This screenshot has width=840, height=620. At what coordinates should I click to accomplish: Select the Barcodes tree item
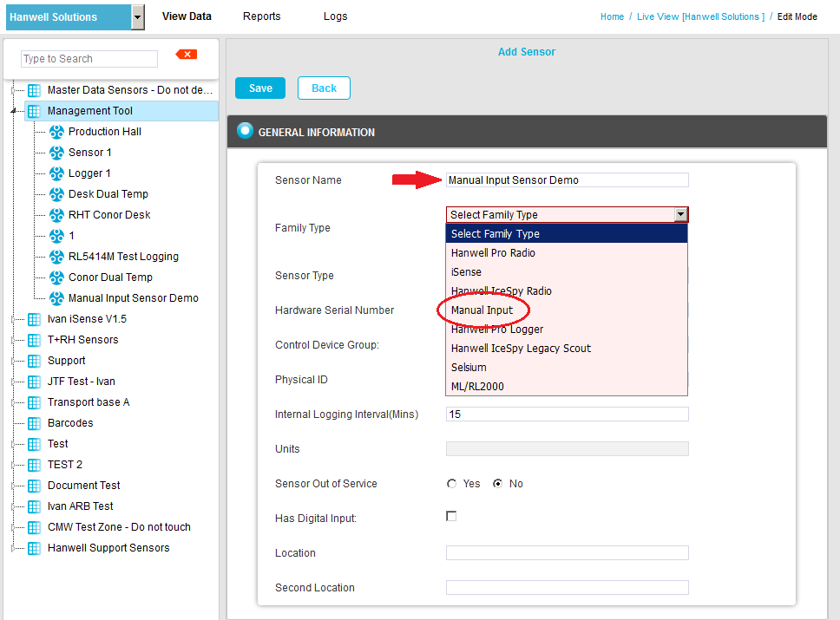tap(70, 423)
